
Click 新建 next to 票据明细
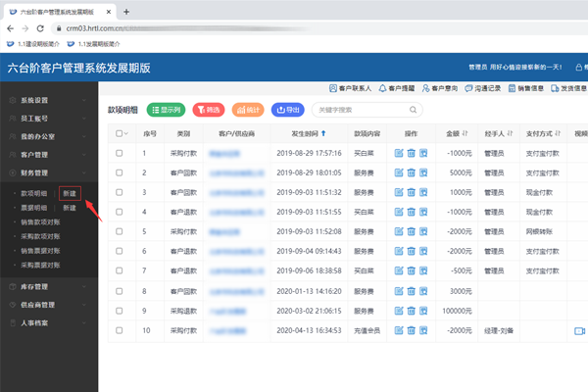[70, 208]
